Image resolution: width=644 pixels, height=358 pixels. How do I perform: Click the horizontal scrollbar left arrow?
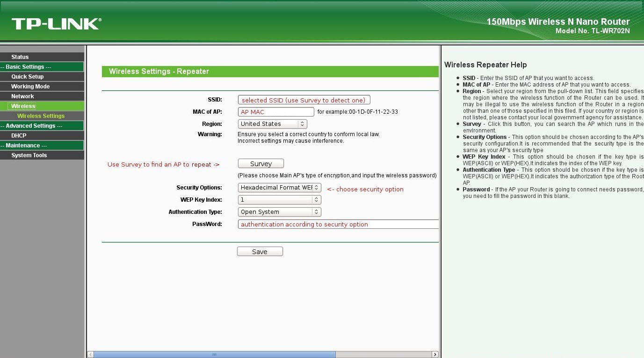(91, 355)
